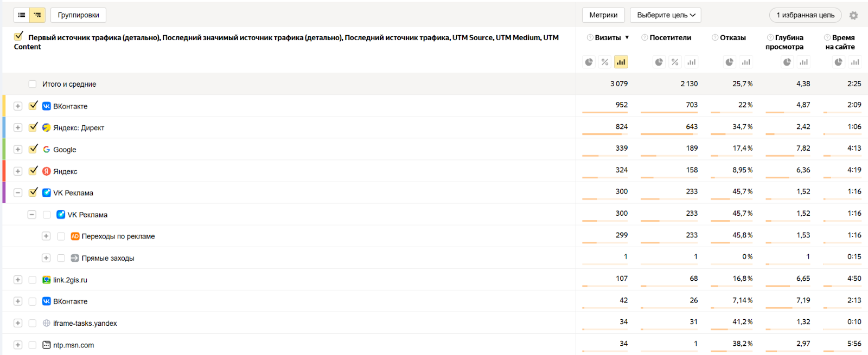Click total visits value 3 079
This screenshot has width=868, height=355.
pos(619,83)
